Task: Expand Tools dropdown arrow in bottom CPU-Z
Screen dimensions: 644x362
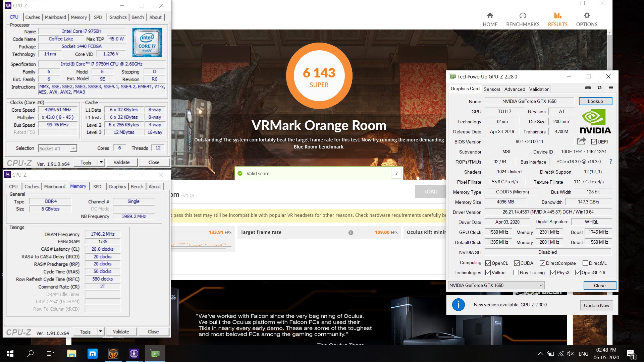Action: [x=101, y=332]
